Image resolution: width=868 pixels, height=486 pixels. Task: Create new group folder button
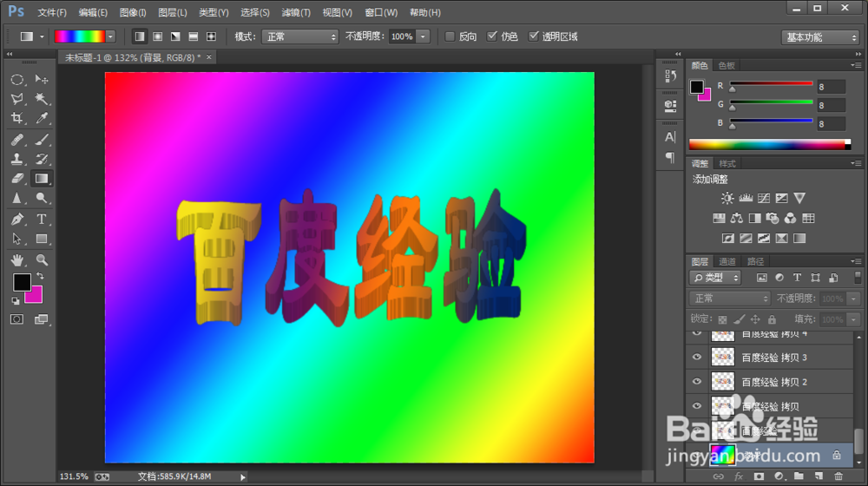[799, 476]
